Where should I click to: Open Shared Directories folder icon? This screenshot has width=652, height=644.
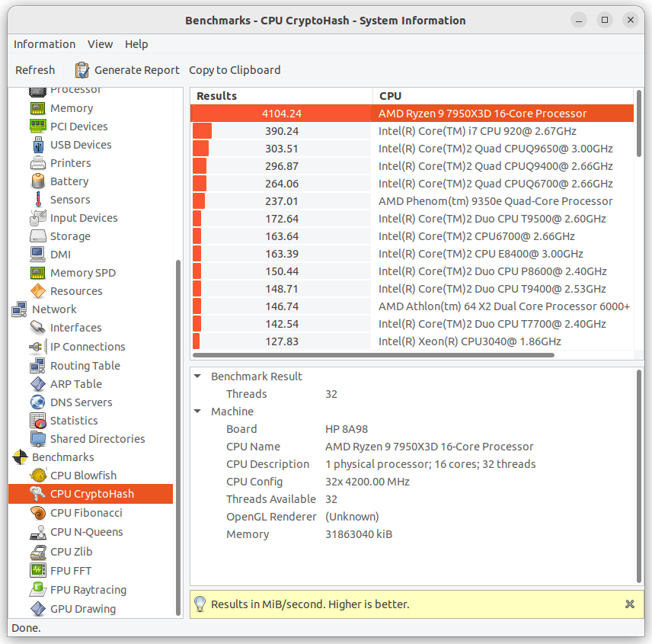(x=37, y=439)
